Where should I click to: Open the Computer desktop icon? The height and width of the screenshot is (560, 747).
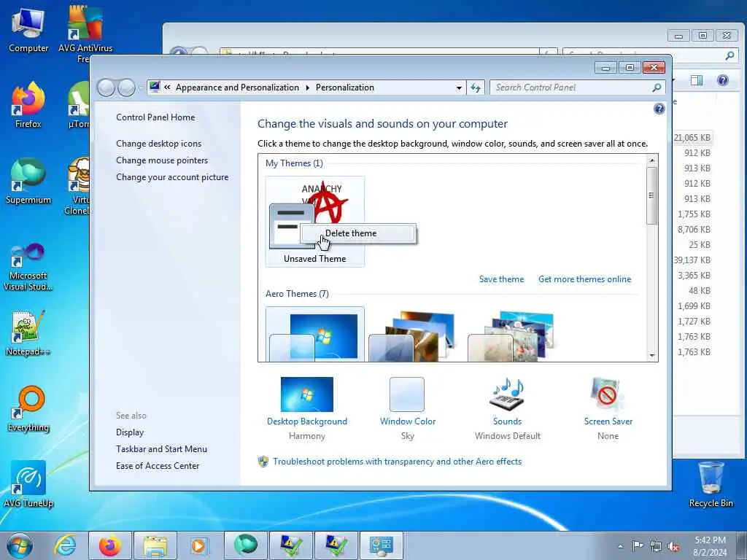click(x=28, y=31)
